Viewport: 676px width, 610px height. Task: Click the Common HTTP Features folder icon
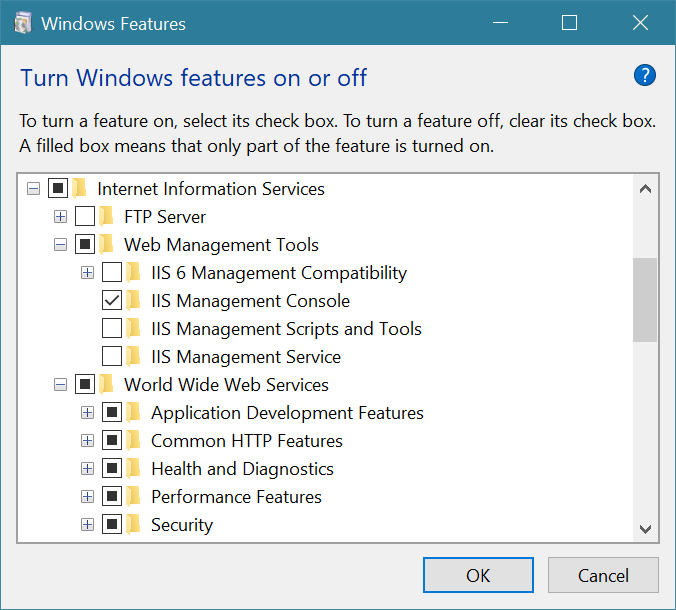coord(134,441)
